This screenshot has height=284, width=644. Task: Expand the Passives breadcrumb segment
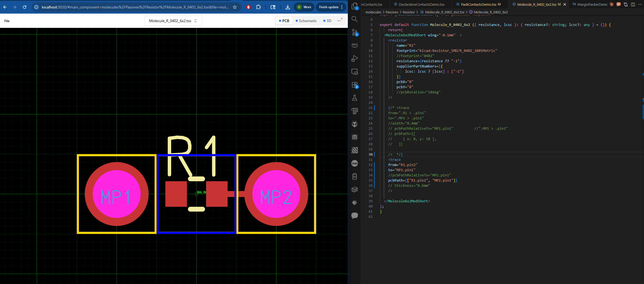click(x=392, y=12)
